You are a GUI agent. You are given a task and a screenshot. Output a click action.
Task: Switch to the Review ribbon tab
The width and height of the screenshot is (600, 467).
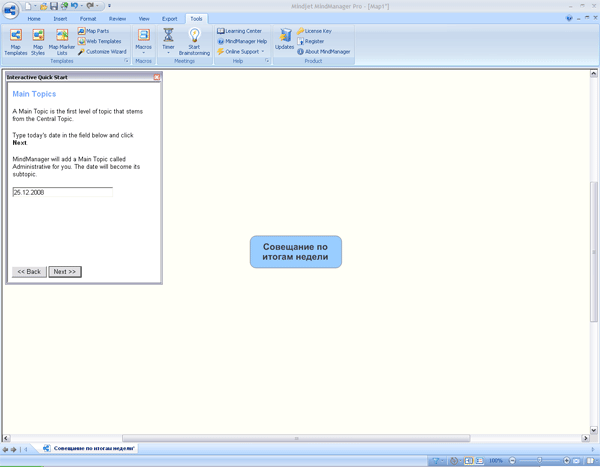tap(117, 19)
